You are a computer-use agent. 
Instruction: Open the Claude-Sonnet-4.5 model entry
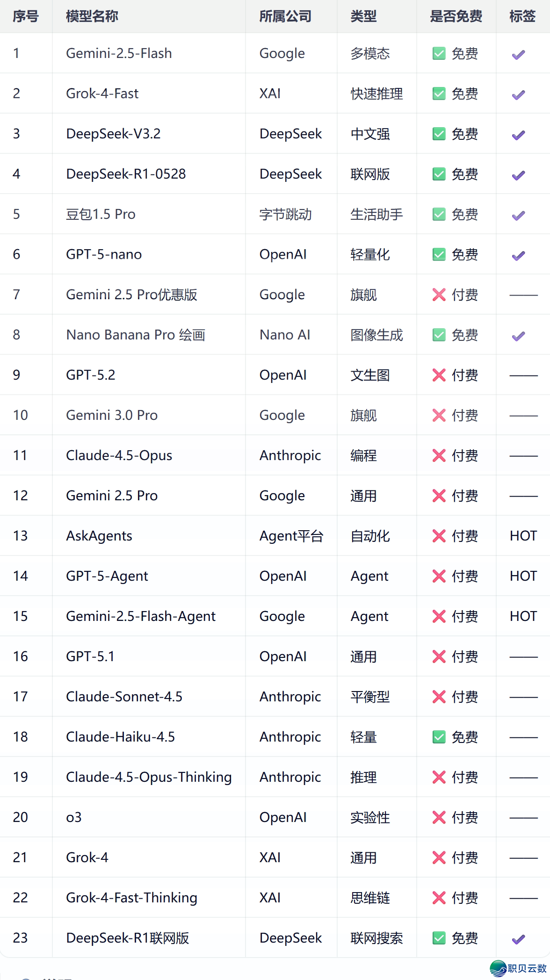click(124, 697)
